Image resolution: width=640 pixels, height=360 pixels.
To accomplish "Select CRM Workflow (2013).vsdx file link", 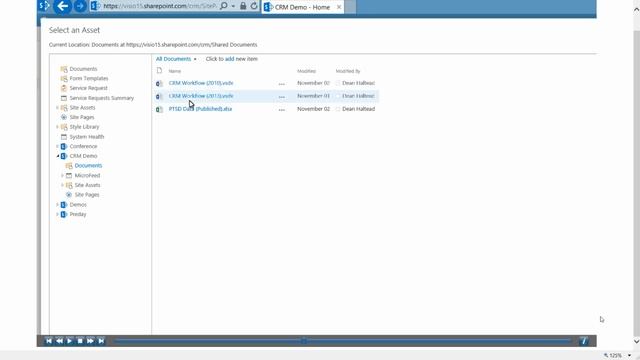I will pos(201,96).
